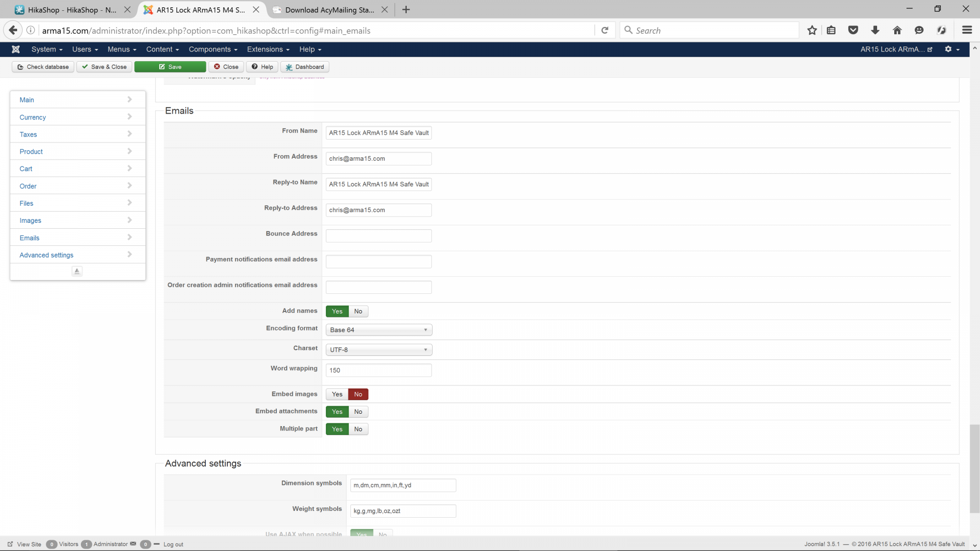Click the Bounce Address input field
980x551 pixels.
378,236
